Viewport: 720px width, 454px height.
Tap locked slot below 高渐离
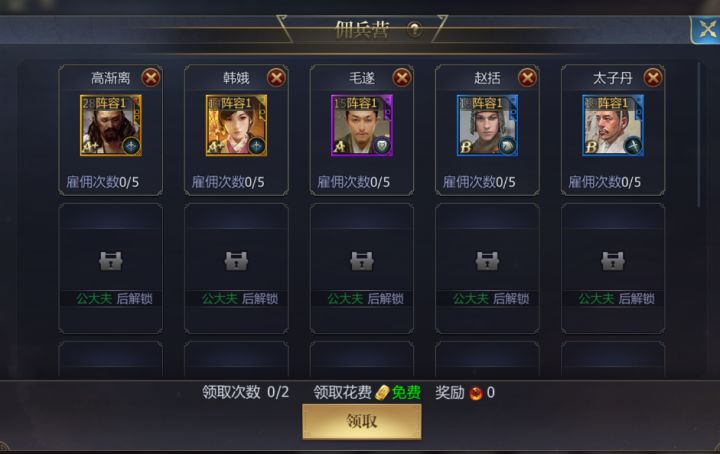[x=111, y=269]
